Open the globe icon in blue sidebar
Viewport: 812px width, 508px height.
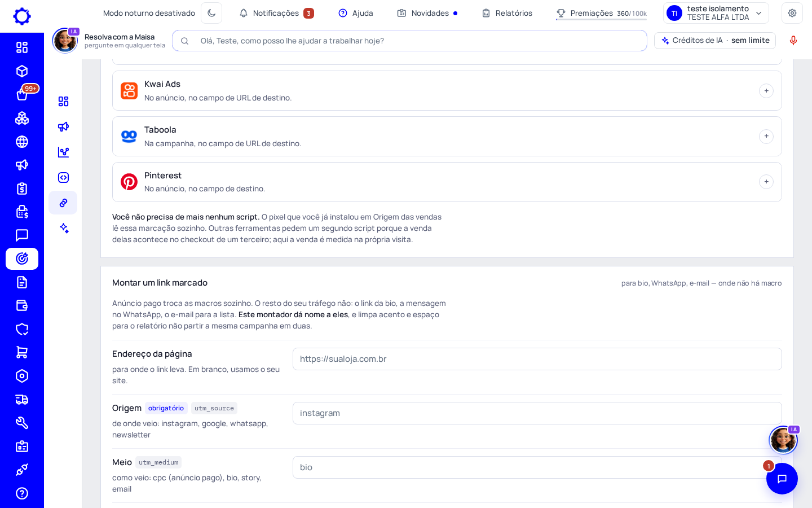tap(22, 142)
